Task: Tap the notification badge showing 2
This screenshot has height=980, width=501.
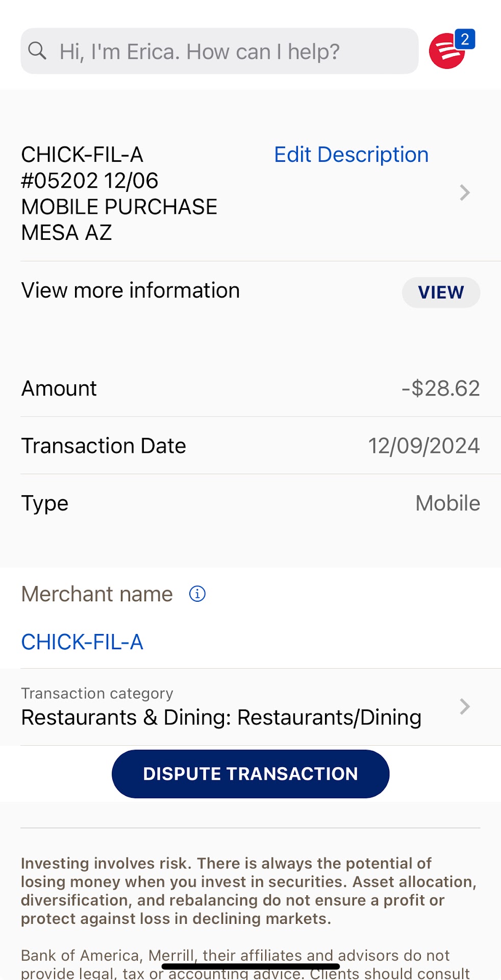Action: click(x=465, y=39)
